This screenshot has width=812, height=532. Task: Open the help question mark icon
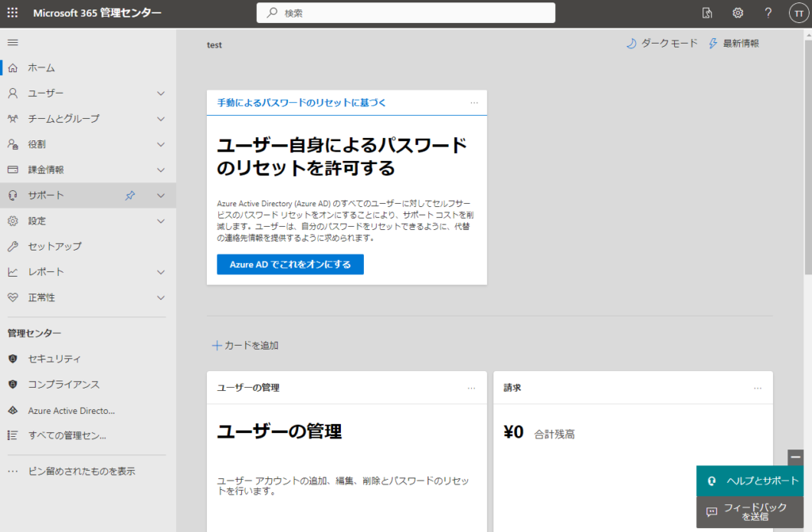click(x=768, y=13)
